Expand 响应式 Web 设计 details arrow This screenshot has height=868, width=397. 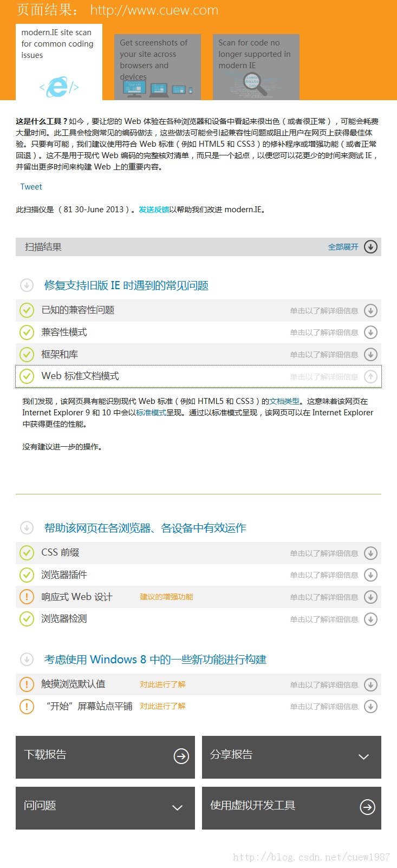pos(370,597)
